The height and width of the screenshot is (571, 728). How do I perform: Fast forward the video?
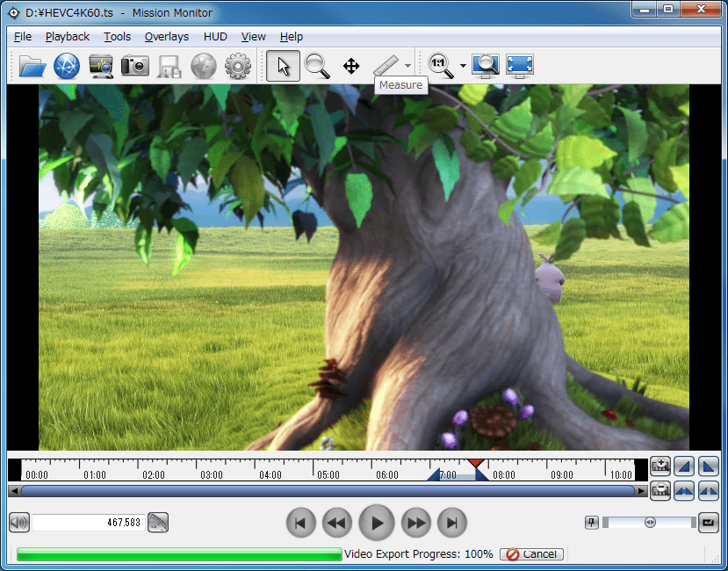(416, 524)
